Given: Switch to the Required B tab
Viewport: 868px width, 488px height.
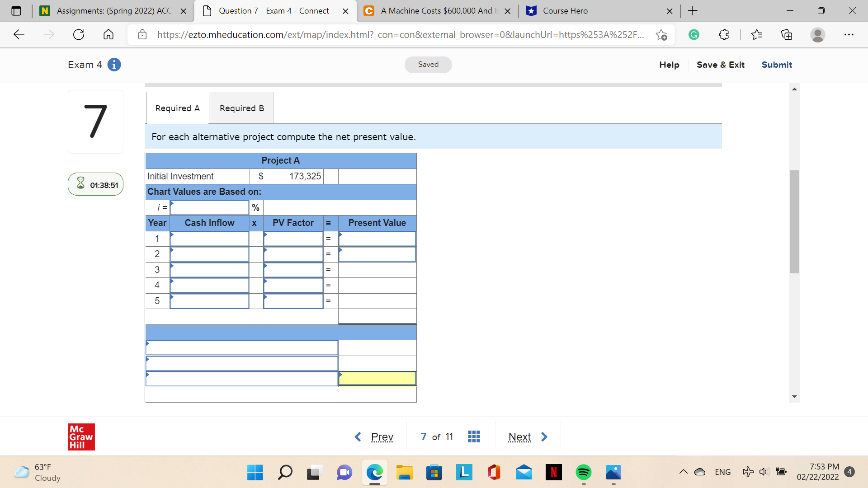Looking at the screenshot, I should click(x=241, y=108).
